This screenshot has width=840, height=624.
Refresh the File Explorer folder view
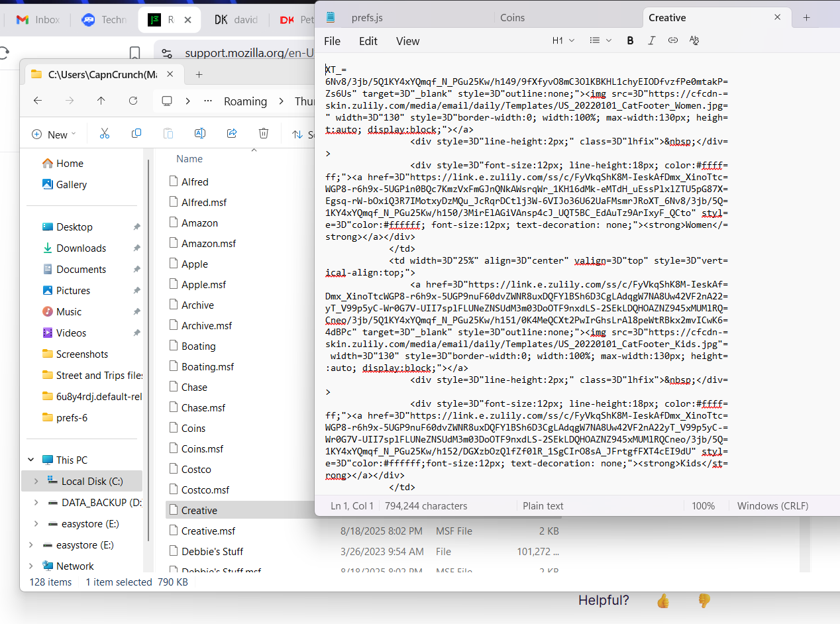[x=133, y=101]
